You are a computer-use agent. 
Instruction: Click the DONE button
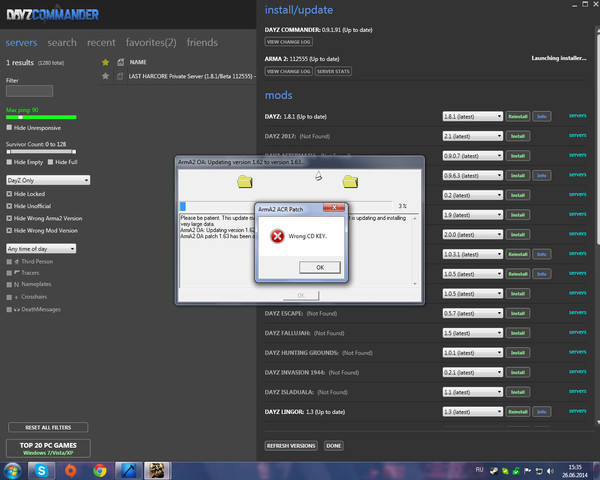coord(334,446)
